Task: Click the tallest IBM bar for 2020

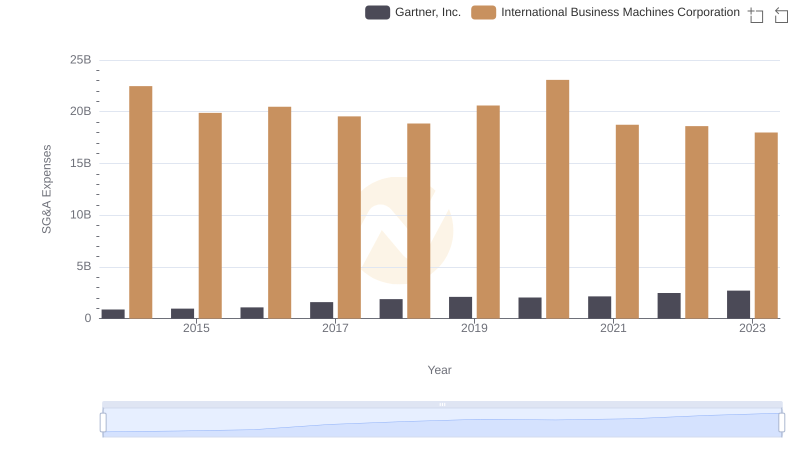Action: (x=558, y=199)
